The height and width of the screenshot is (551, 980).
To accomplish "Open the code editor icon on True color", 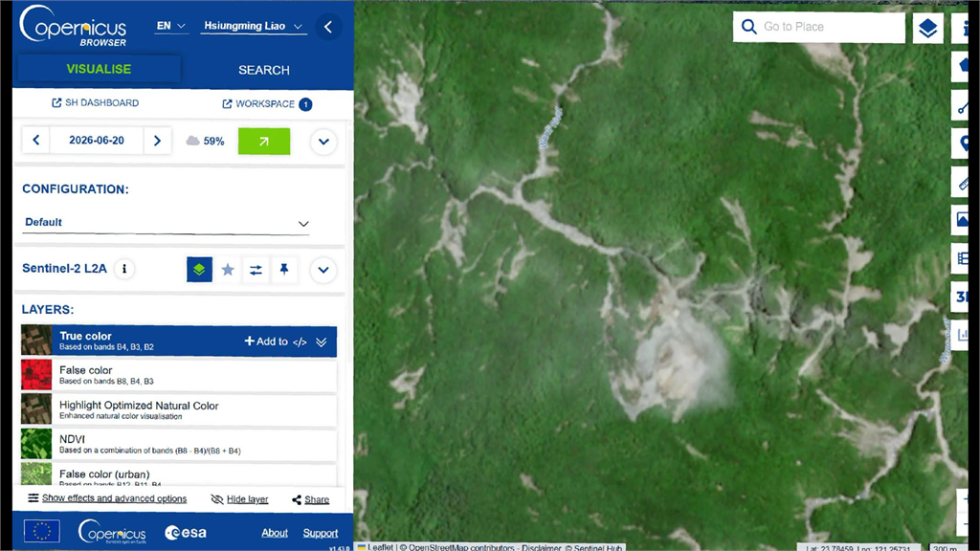I will pyautogui.click(x=300, y=342).
